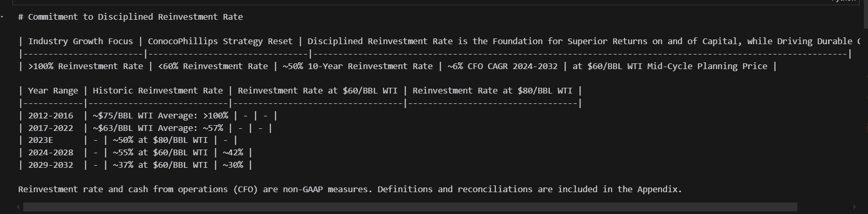The height and width of the screenshot is (214, 868).
Task: Click the right arrow of horizontal scrollbar
Action: tap(855, 207)
